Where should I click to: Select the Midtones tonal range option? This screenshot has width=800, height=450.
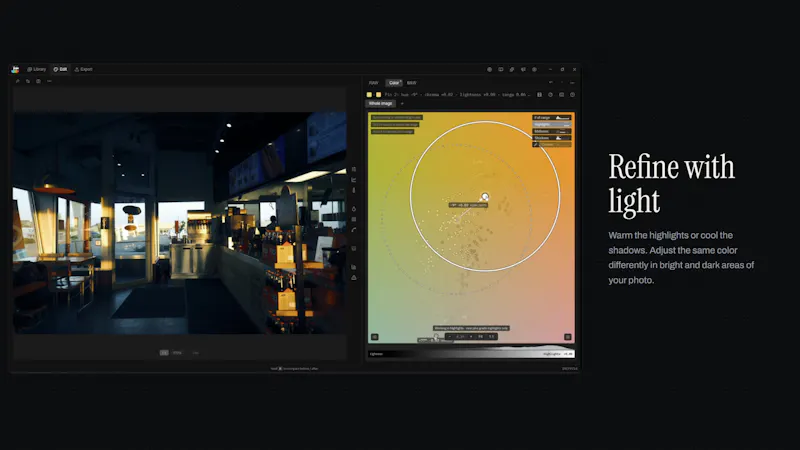(552, 131)
